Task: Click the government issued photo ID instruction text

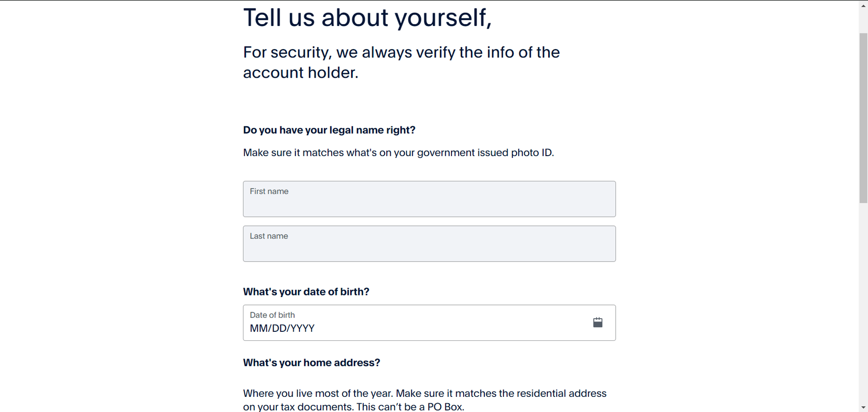Action: pyautogui.click(x=398, y=153)
